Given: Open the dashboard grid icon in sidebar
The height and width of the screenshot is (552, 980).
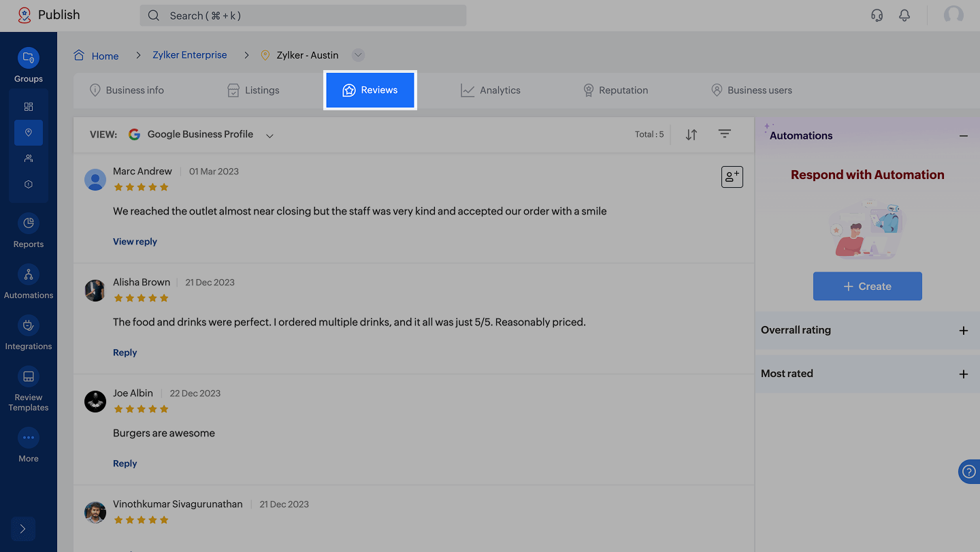Looking at the screenshot, I should (29, 107).
